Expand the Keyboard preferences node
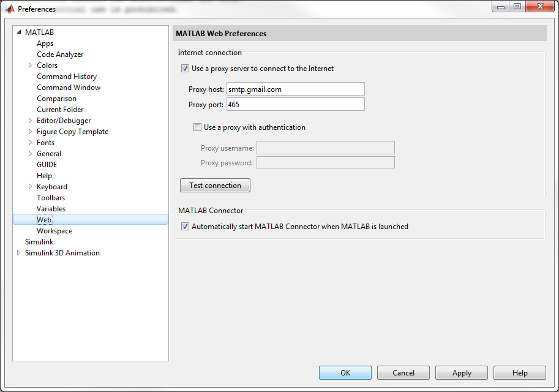 (31, 187)
